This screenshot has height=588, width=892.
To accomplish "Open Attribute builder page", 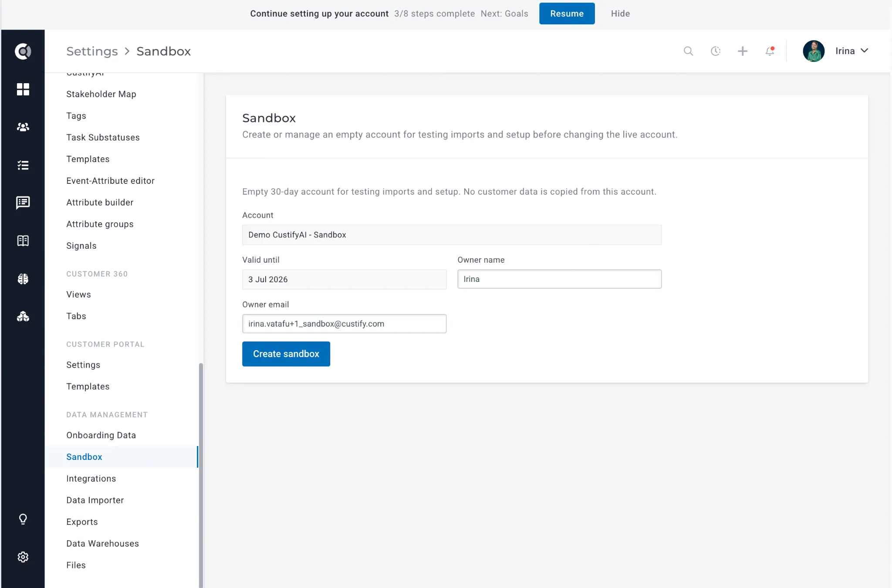I will 100,203.
